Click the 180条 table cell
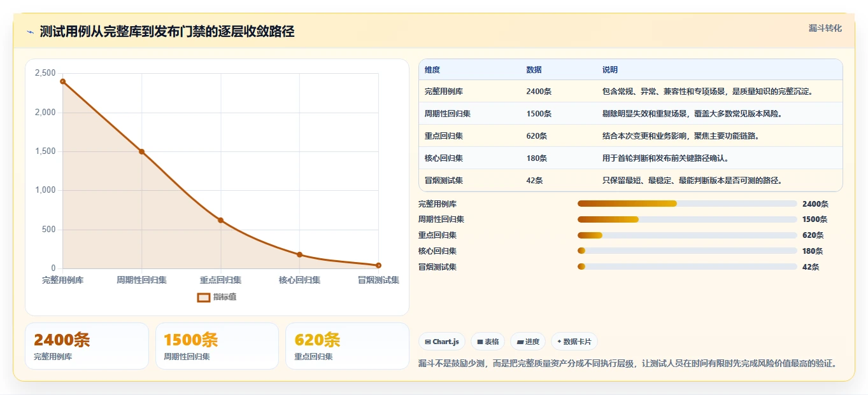The height and width of the screenshot is (395, 868). click(x=537, y=158)
